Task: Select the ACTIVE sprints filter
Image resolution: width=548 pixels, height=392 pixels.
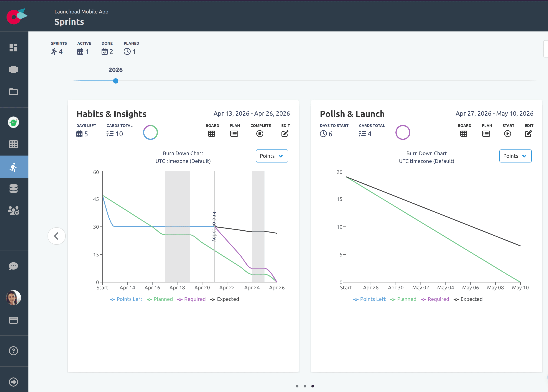Action: tap(84, 48)
